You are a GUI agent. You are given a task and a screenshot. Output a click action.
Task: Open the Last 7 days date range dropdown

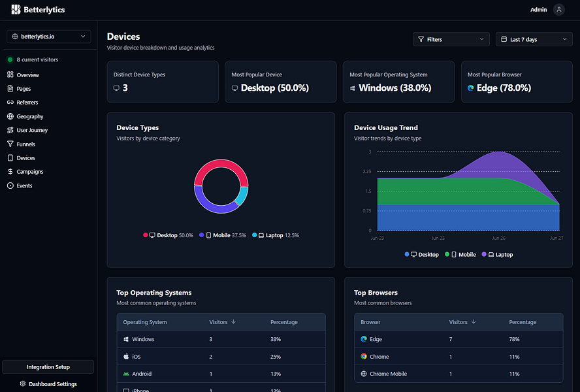coord(534,39)
